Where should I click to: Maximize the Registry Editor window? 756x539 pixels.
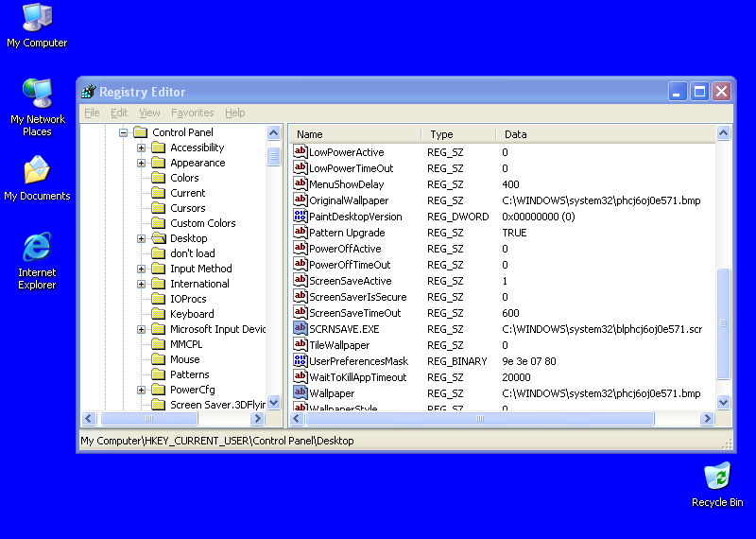pyautogui.click(x=699, y=91)
